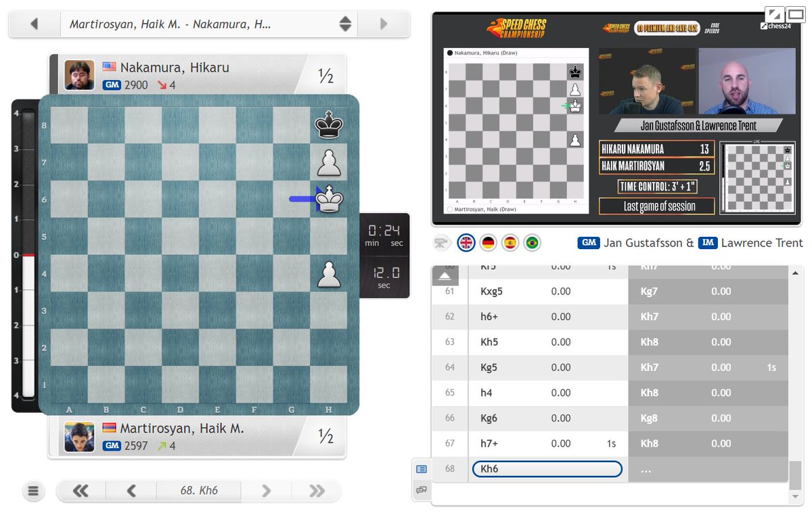Screen dimensions: 812x513
Task: Click the move list scroll-to-top button
Action: pyautogui.click(x=446, y=275)
